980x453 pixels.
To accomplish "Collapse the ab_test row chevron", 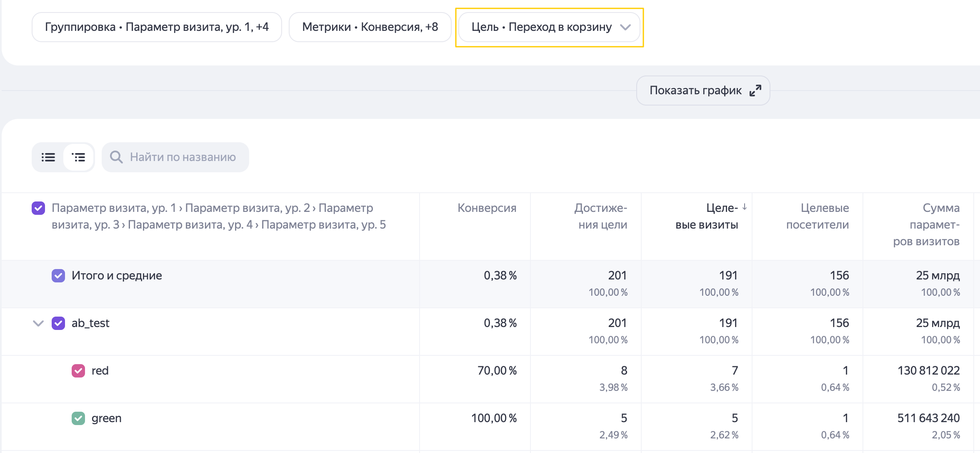I will (38, 323).
